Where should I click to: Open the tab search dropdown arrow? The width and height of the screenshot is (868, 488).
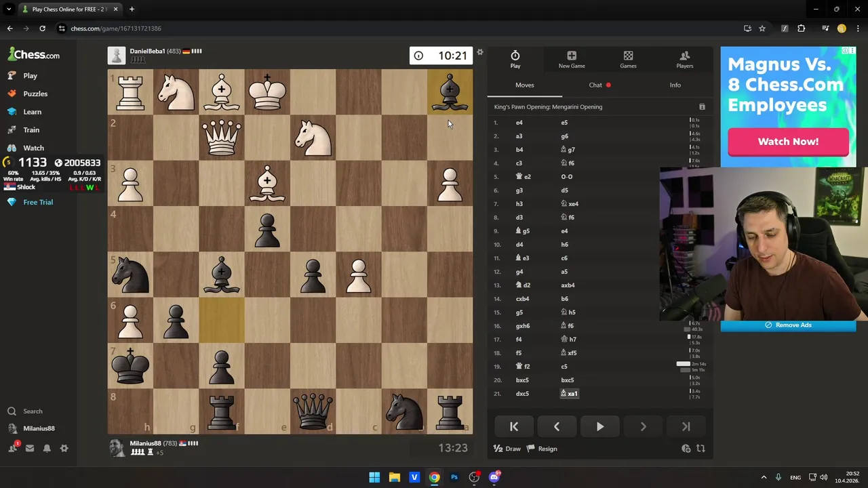[9, 9]
